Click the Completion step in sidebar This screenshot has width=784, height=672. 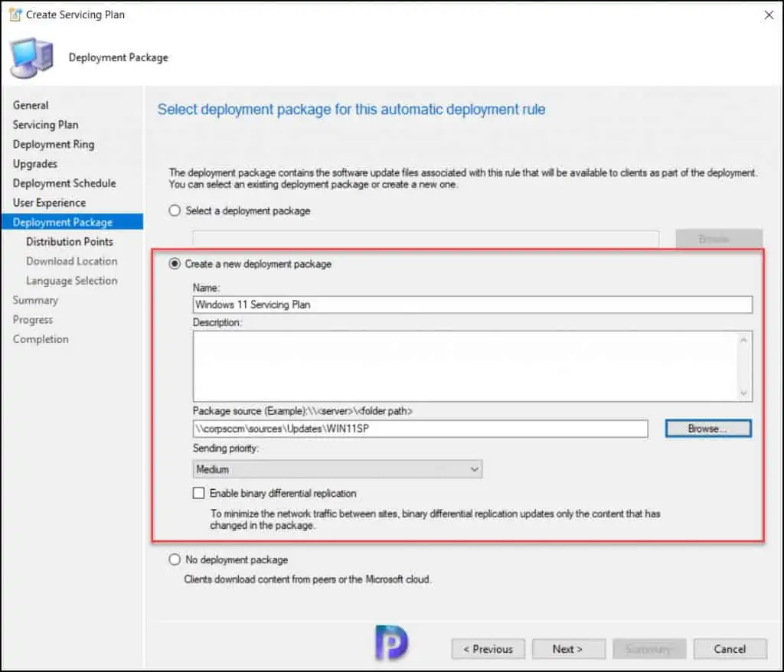[x=41, y=339]
